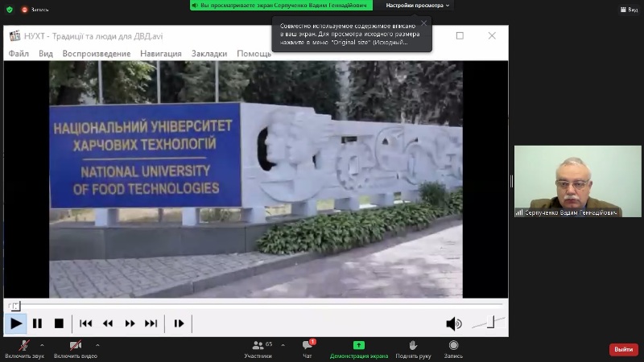Image resolution: width=644 pixels, height=362 pixels.
Task: Open Настройки просмотра dropdown
Action: 417,6
